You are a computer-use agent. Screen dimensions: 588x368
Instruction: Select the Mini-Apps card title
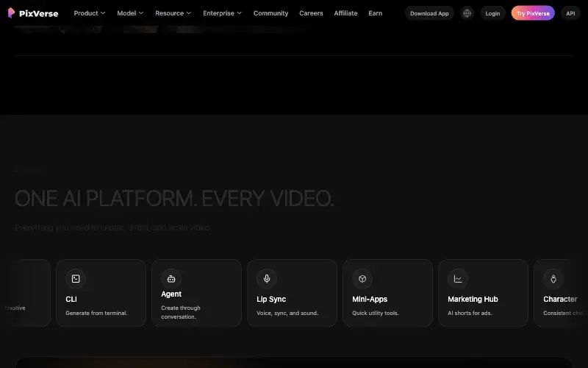click(370, 300)
